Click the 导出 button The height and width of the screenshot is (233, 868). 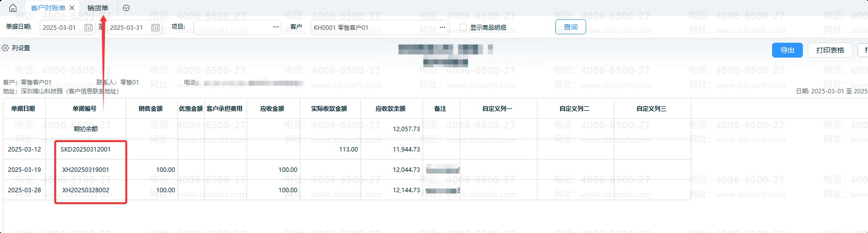coord(787,50)
